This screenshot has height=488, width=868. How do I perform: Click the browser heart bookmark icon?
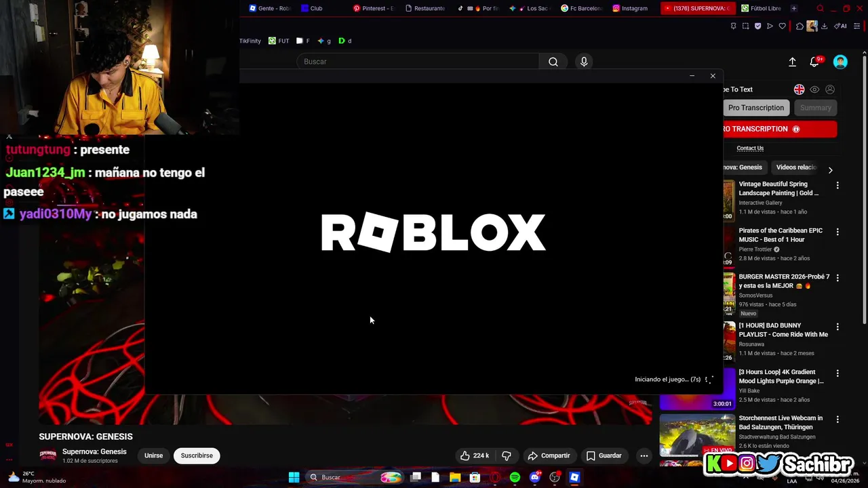click(782, 26)
